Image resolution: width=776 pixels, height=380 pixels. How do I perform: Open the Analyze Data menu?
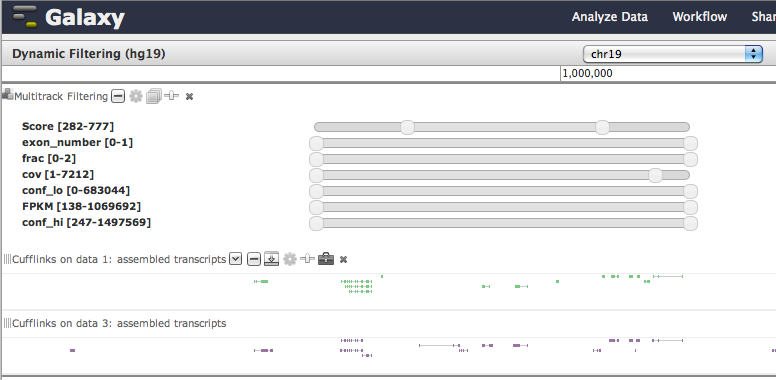point(610,17)
